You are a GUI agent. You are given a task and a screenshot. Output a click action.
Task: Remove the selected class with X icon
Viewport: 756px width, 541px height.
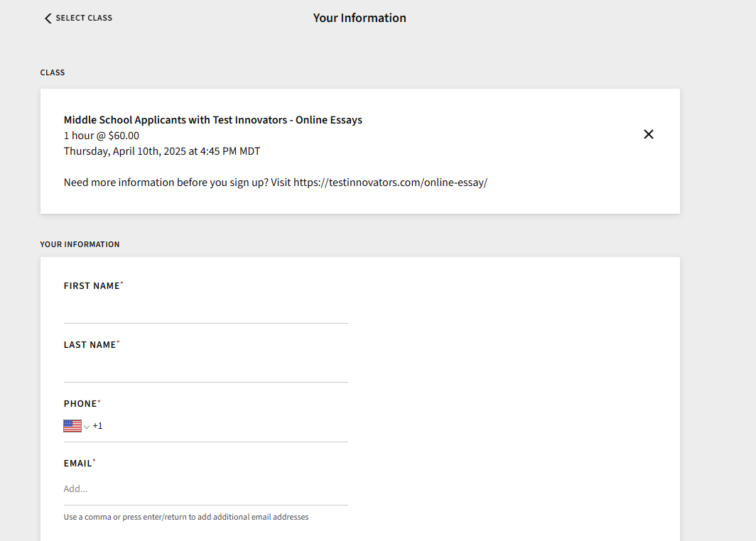point(648,134)
